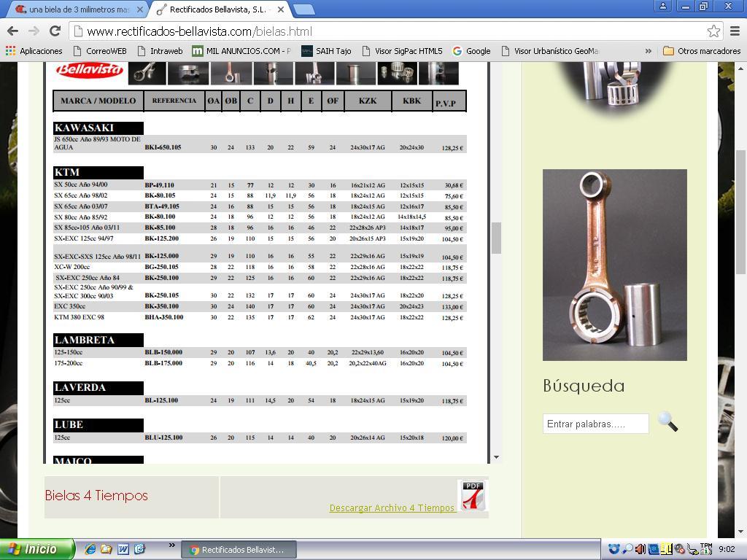The width and height of the screenshot is (747, 560).
Task: Launch Outlook Express from quick launch
Action: pyautogui.click(x=139, y=549)
